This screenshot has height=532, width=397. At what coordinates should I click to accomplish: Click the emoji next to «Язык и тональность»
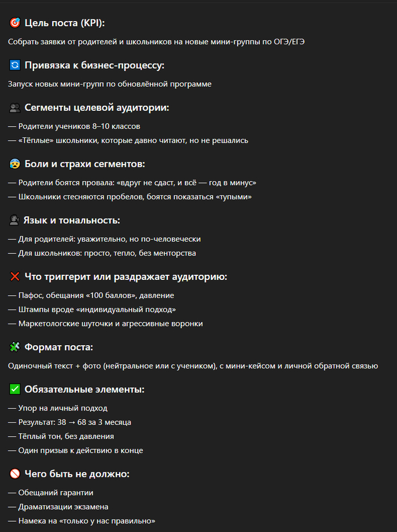point(15,220)
